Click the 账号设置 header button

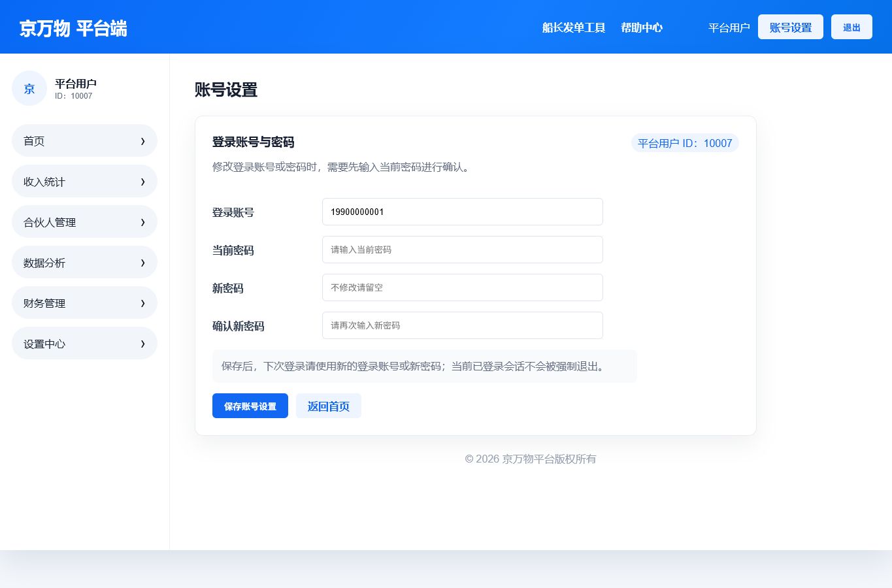[x=791, y=27]
